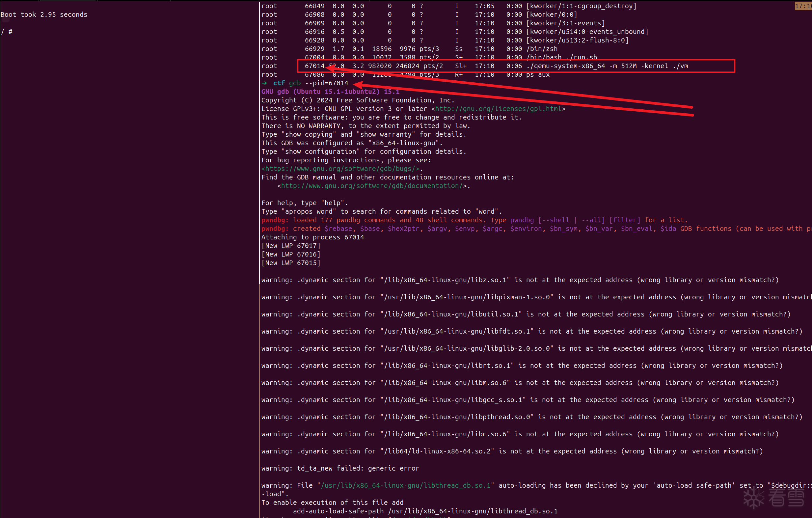
Task: Click the add-auto-load-safe-path command line
Action: 425,511
